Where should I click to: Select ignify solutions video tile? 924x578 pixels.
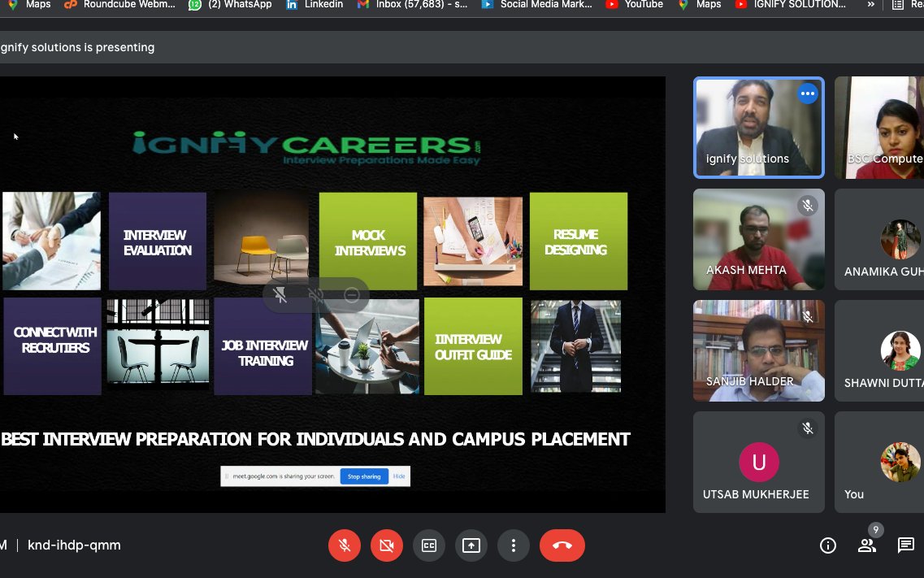click(759, 128)
